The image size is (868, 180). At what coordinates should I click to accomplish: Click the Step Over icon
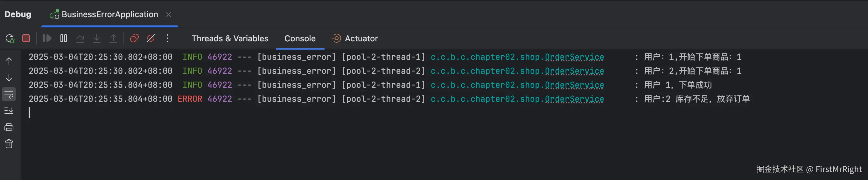click(80, 38)
